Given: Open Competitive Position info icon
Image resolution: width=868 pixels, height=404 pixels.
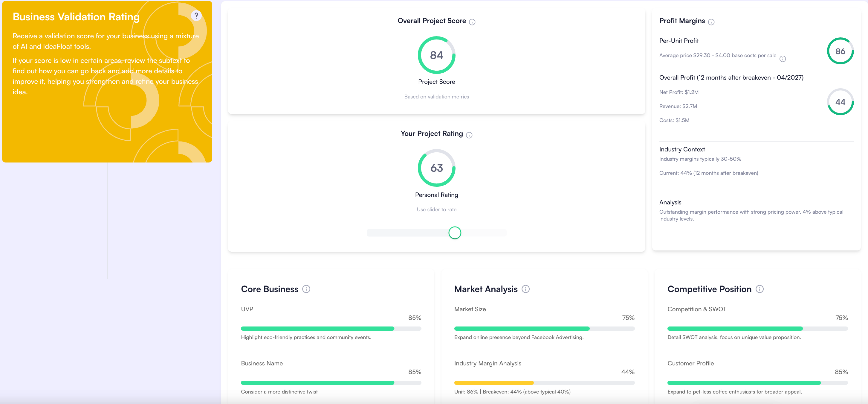Looking at the screenshot, I should coord(759,289).
